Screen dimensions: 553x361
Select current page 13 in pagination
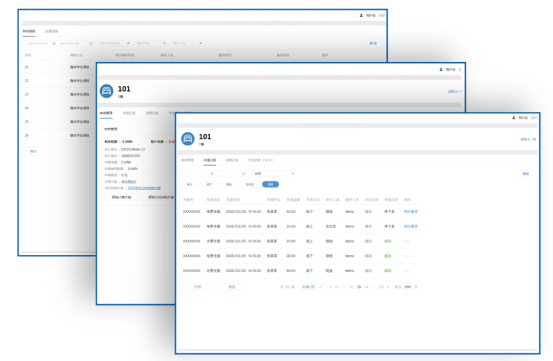(x=359, y=287)
